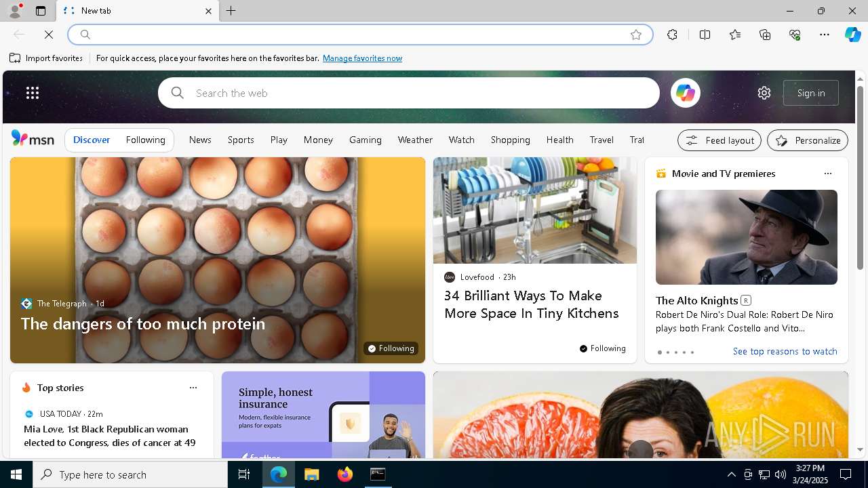Image resolution: width=868 pixels, height=488 pixels.
Task: Open the Money category
Action: point(318,140)
